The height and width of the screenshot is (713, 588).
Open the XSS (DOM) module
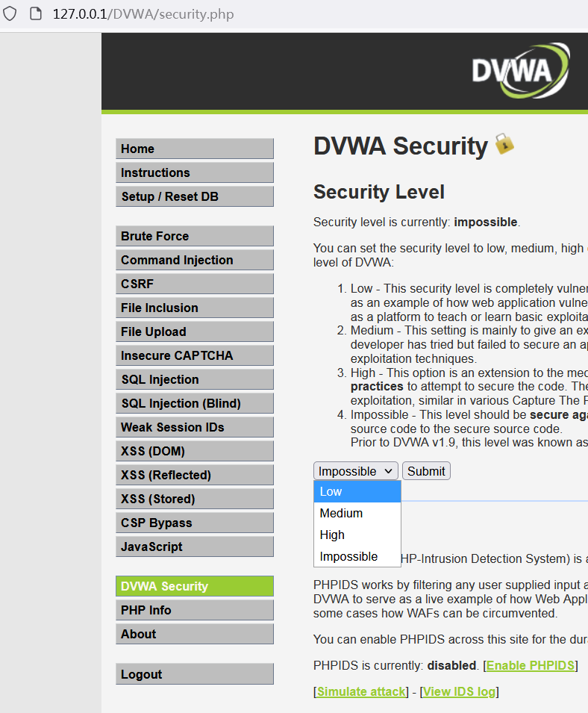tap(195, 451)
